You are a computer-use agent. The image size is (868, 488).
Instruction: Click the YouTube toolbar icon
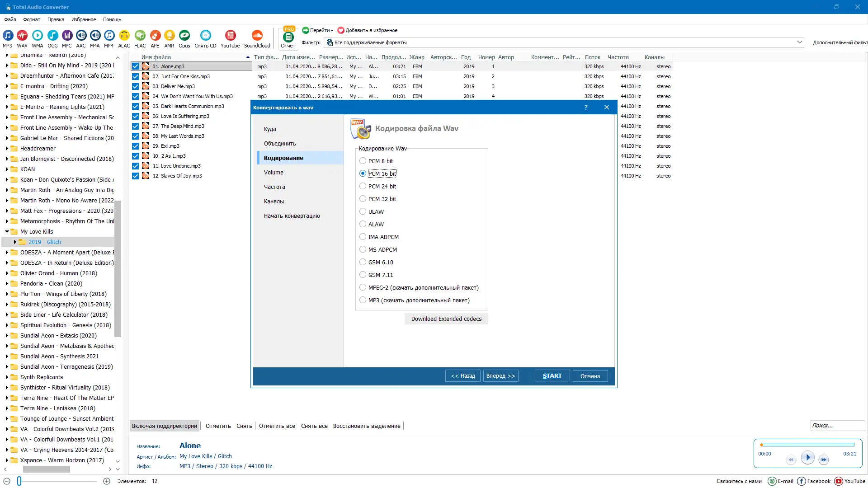(x=230, y=36)
